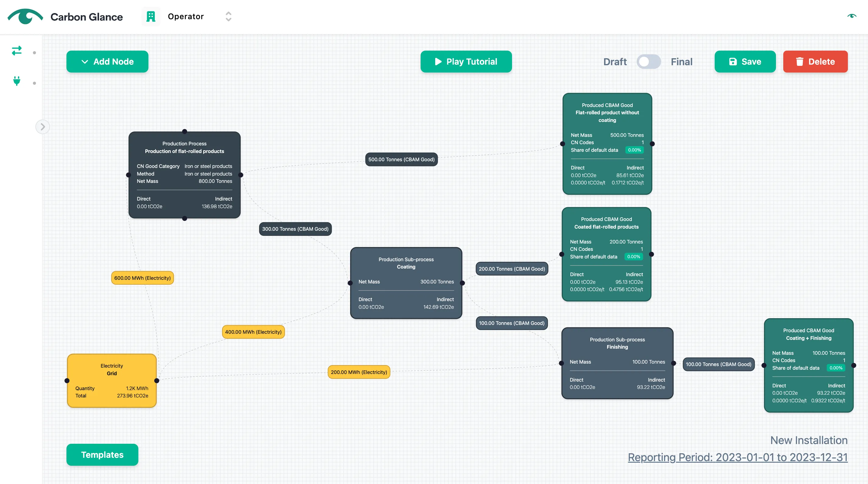Click the 300.00 Tonnes (CBAM Good) edge label

(x=295, y=229)
